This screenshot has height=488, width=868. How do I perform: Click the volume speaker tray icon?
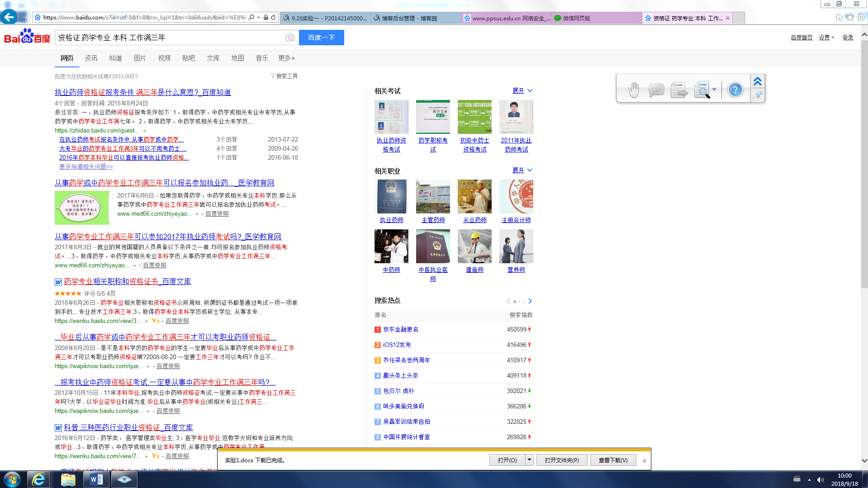(x=821, y=480)
